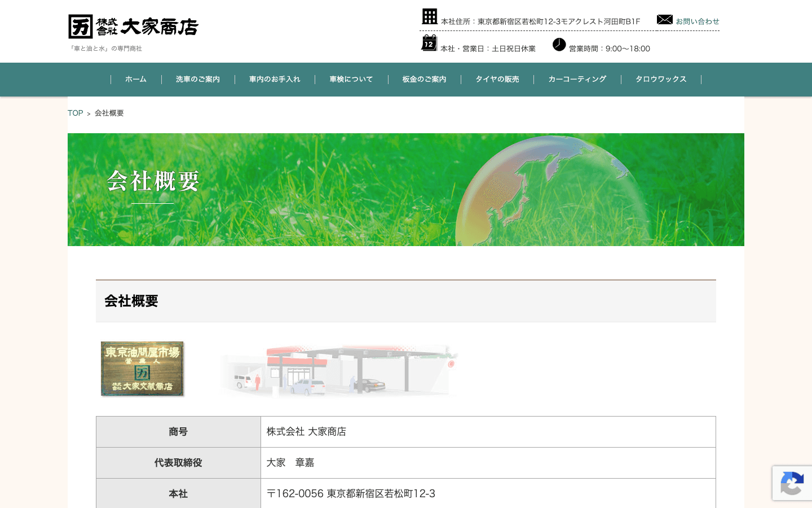This screenshot has height=508, width=812.
Task: Click the envelope icon next to お問い合わせ
Action: coord(665,20)
